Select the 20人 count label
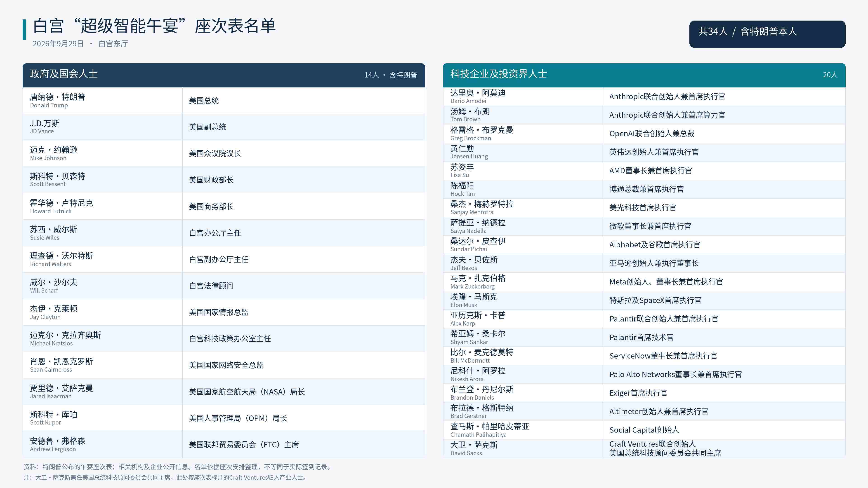Screen dimensions: 868x488 coord(830,75)
